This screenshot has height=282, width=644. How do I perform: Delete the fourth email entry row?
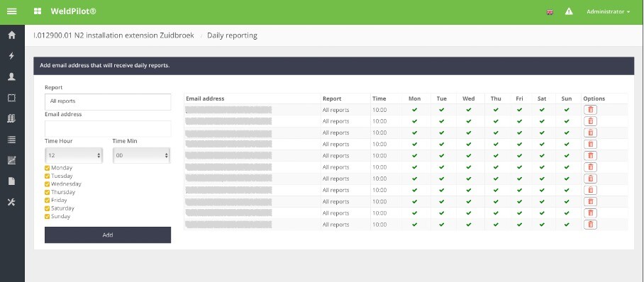coord(590,144)
